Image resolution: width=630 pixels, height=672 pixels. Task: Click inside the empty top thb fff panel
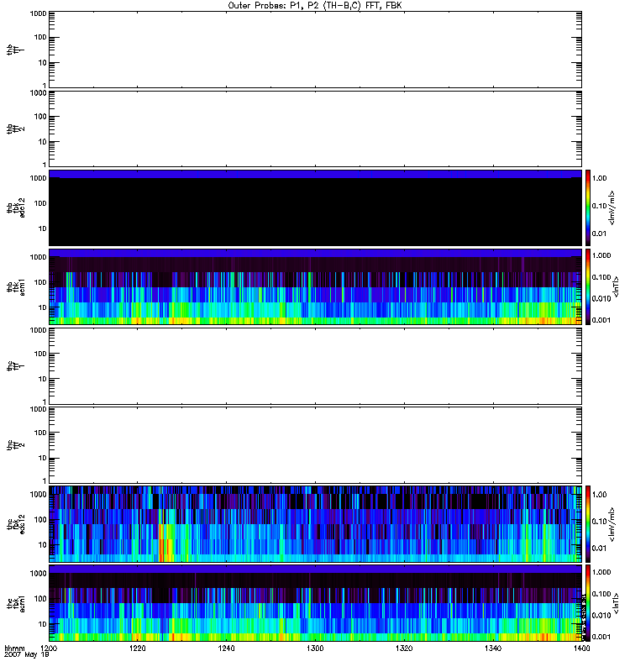(x=315, y=50)
